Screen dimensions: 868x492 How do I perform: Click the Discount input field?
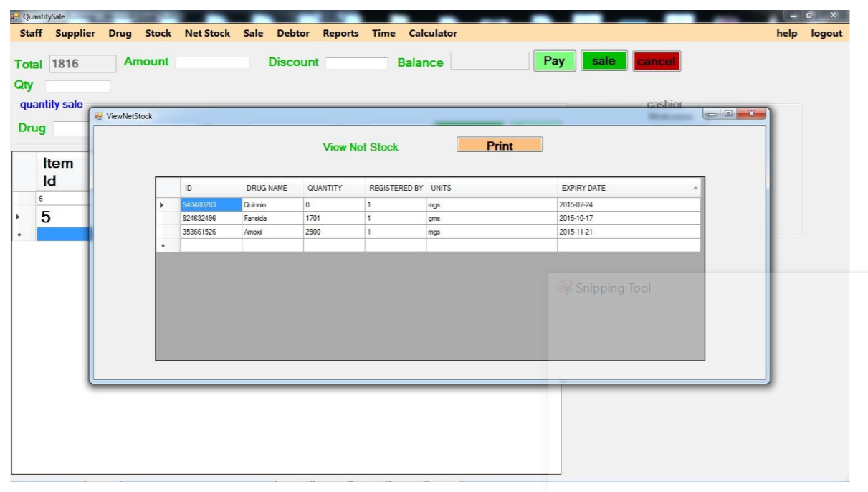tap(356, 63)
